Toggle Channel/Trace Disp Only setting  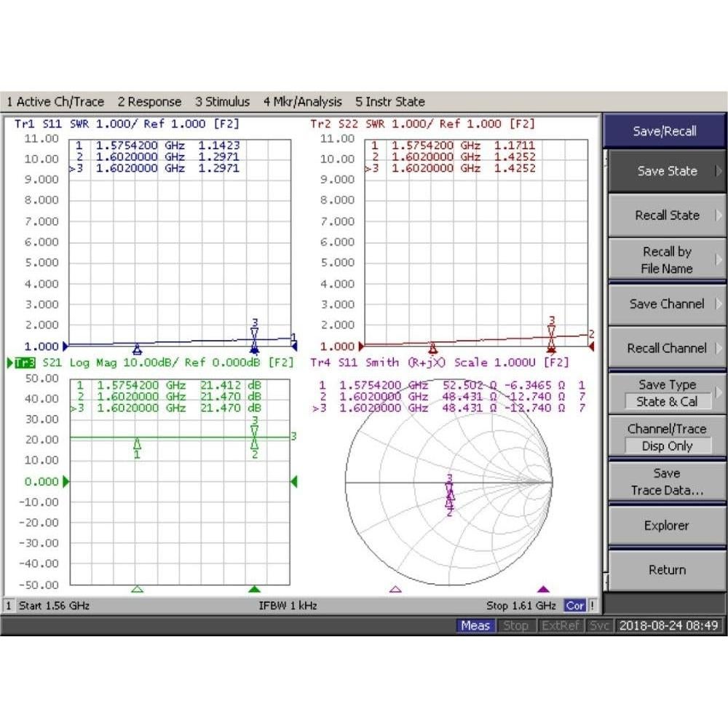666,438
